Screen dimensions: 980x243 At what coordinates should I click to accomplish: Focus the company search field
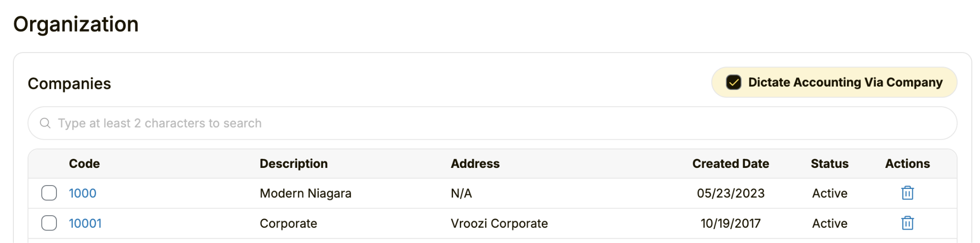pos(492,123)
